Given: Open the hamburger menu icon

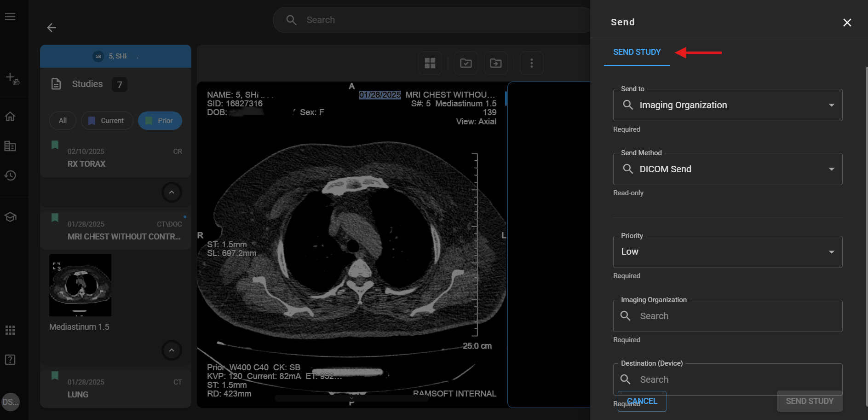Looking at the screenshot, I should 10,17.
